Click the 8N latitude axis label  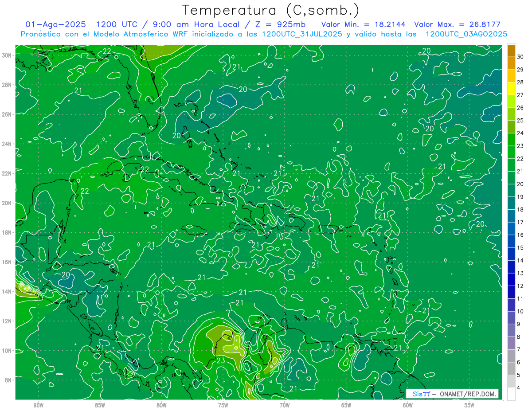click(9, 380)
